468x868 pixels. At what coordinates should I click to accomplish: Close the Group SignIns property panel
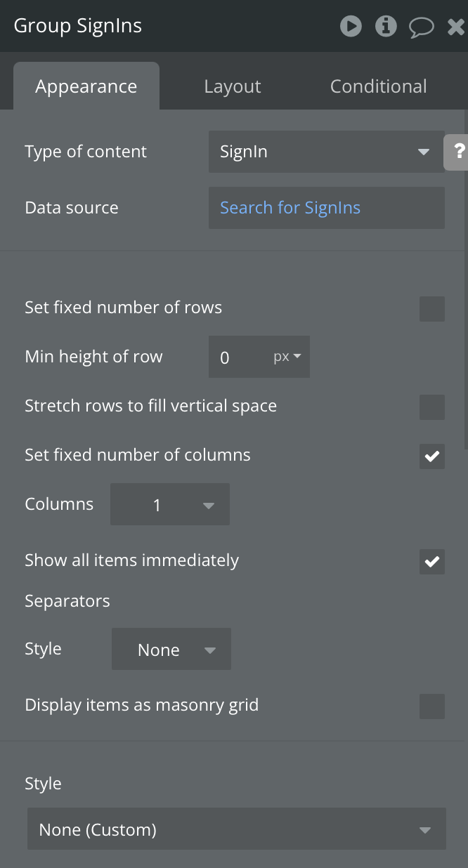click(x=455, y=27)
